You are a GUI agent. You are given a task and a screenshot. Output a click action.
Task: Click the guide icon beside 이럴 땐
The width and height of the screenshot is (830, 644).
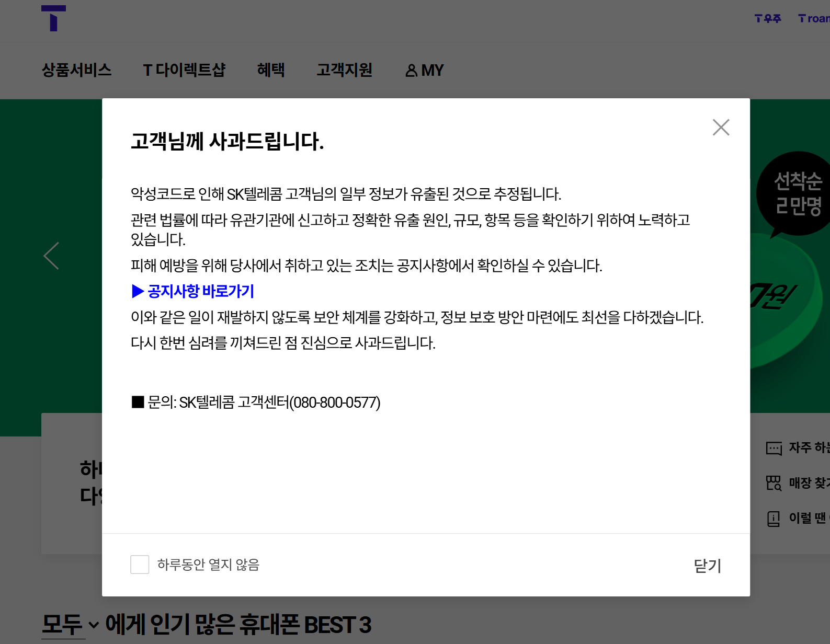pos(774,519)
